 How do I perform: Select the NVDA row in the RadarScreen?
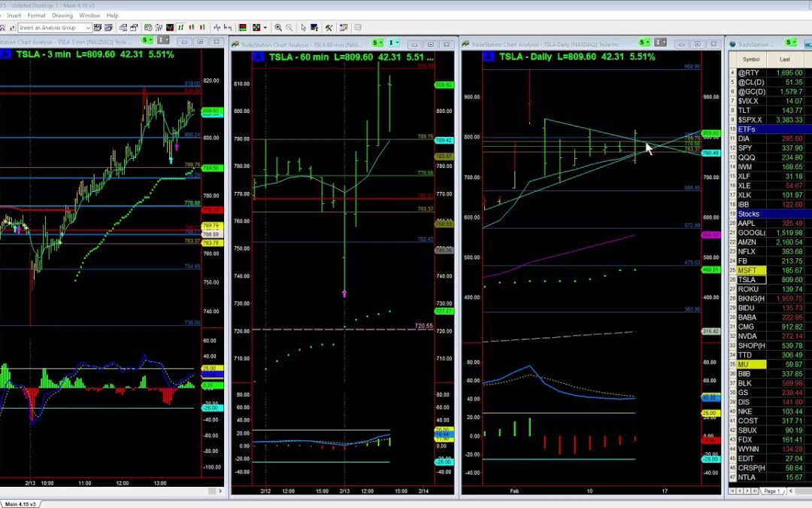pyautogui.click(x=770, y=336)
